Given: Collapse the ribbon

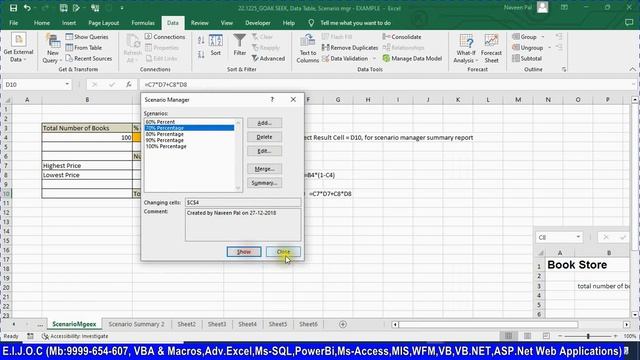Looking at the screenshot, I should click(632, 69).
